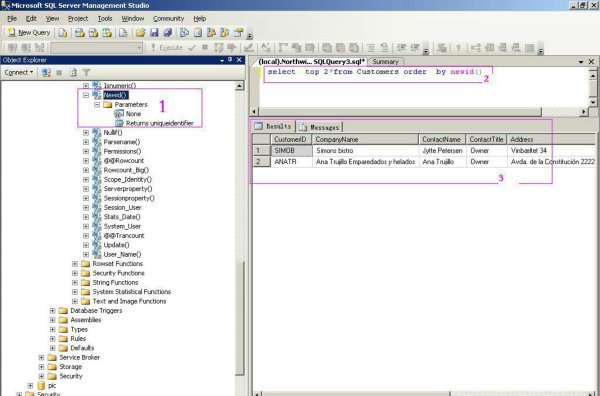Image resolution: width=600 pixels, height=396 pixels.
Task: Switch to the Messages tab
Action: (x=320, y=127)
